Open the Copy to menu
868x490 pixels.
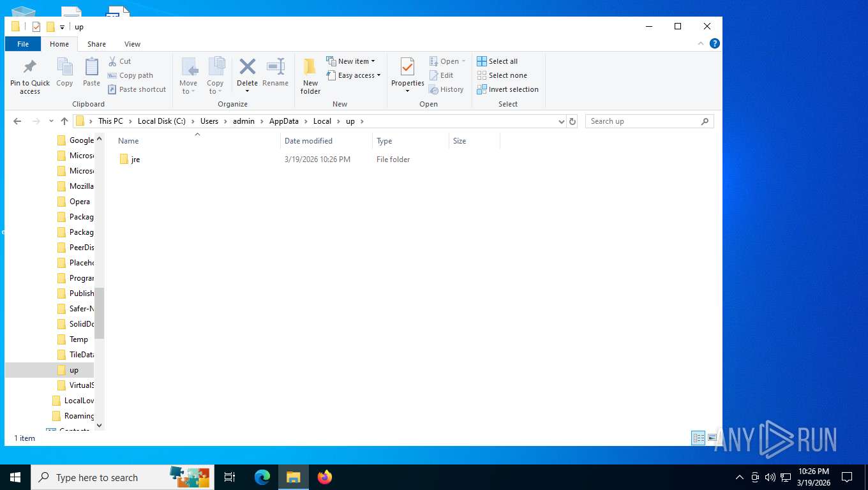(x=215, y=76)
